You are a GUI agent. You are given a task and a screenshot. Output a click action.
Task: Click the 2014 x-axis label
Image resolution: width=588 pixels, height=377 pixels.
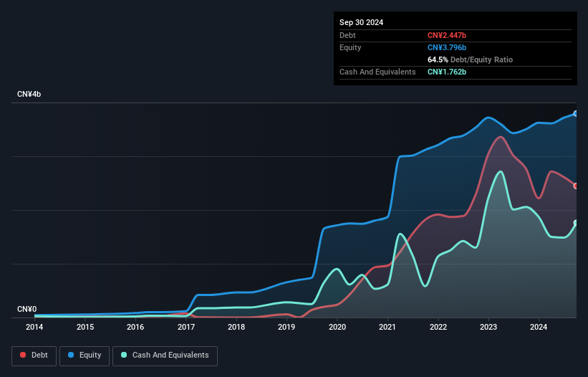tap(34, 327)
